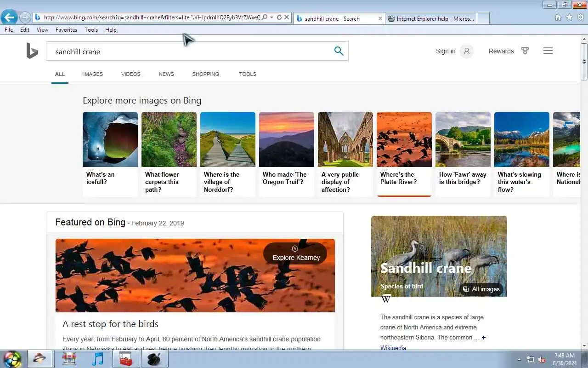Viewport: 588px width, 368px height.
Task: Select the ALL search tab
Action: pyautogui.click(x=60, y=74)
